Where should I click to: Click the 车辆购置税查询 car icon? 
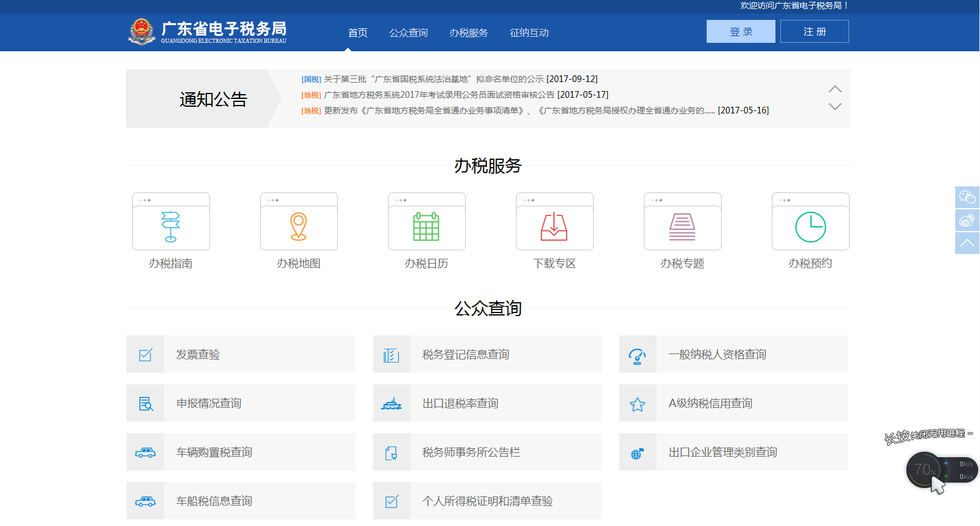click(145, 452)
